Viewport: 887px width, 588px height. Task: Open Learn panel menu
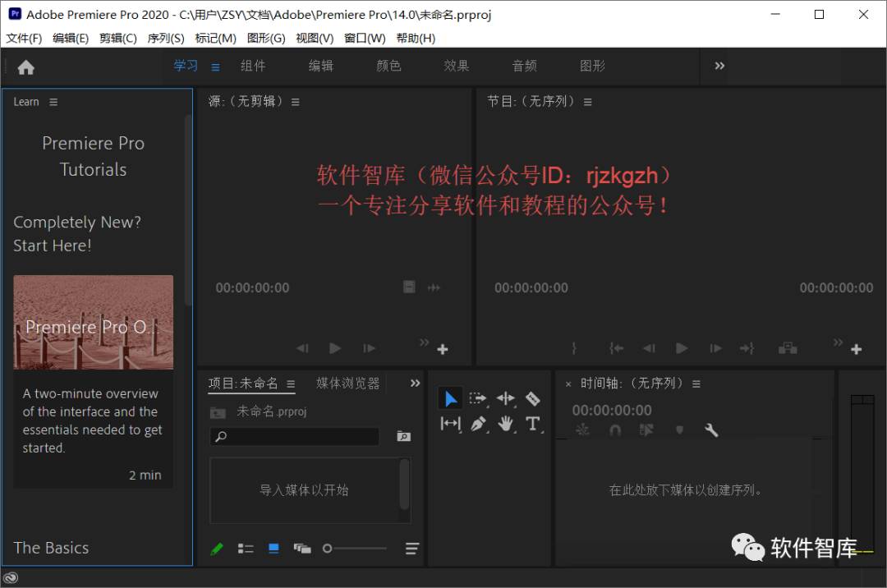[x=53, y=102]
